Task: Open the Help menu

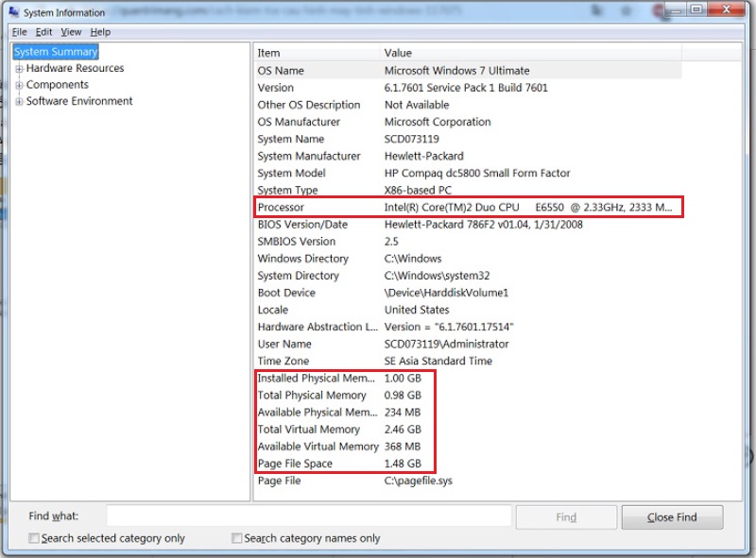Action: tap(100, 32)
